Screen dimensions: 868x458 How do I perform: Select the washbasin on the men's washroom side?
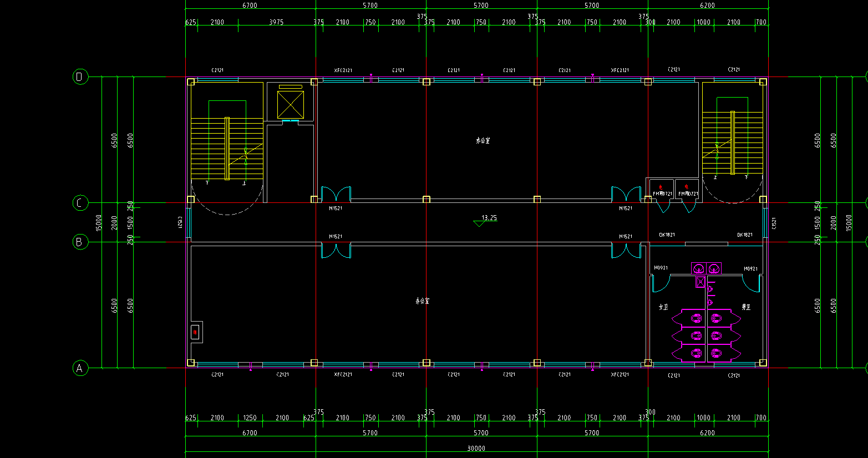tap(714, 269)
